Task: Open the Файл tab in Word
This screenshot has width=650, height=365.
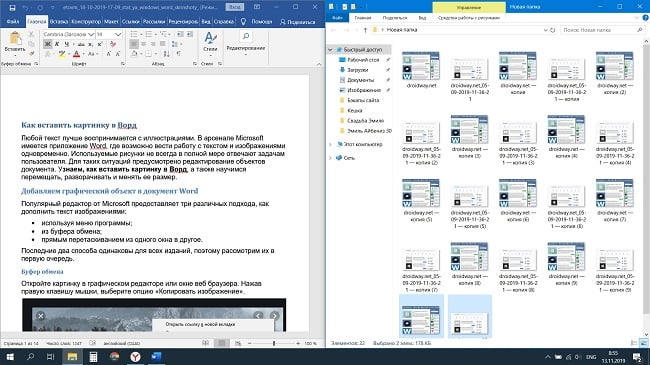Action: pyautogui.click(x=13, y=22)
